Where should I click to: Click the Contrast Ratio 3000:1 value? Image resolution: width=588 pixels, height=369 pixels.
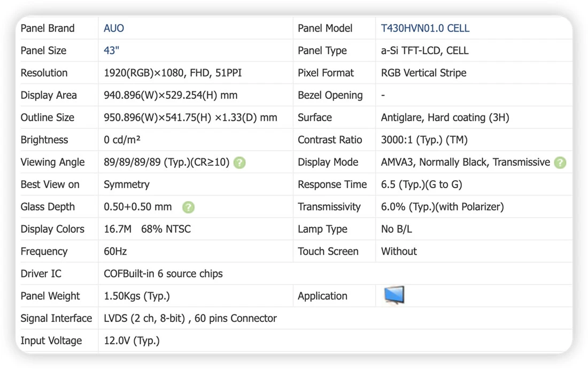pyautogui.click(x=424, y=140)
